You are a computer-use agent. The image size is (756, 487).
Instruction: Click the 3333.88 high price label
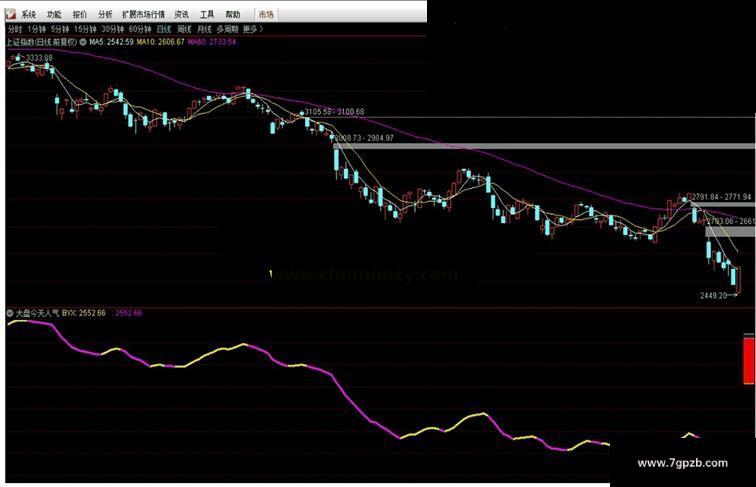tap(39, 58)
